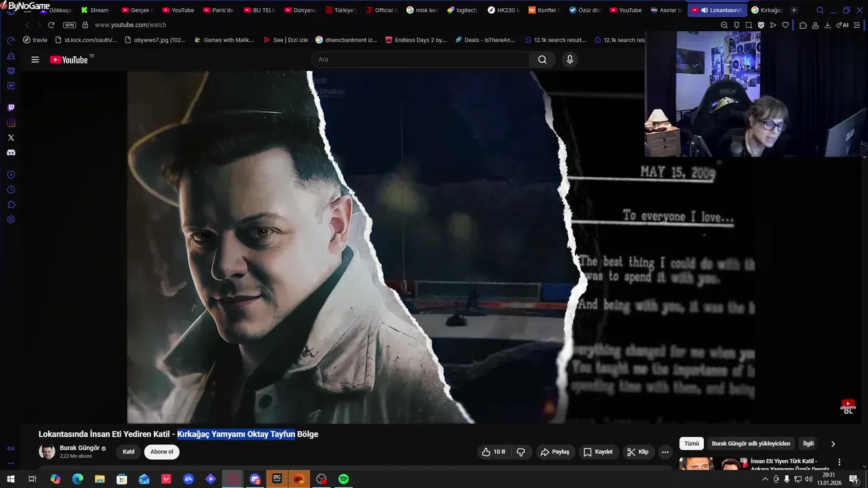Open sidebar settings gear icon

pos(11,220)
